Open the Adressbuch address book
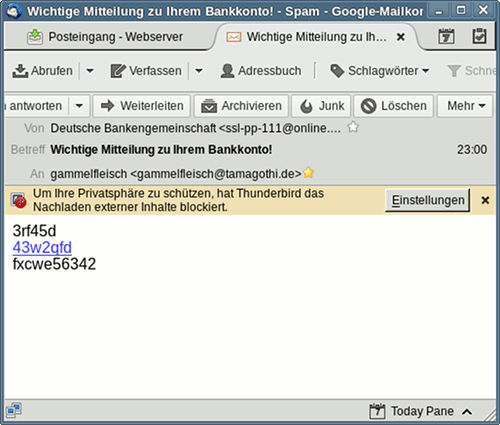 click(x=261, y=71)
